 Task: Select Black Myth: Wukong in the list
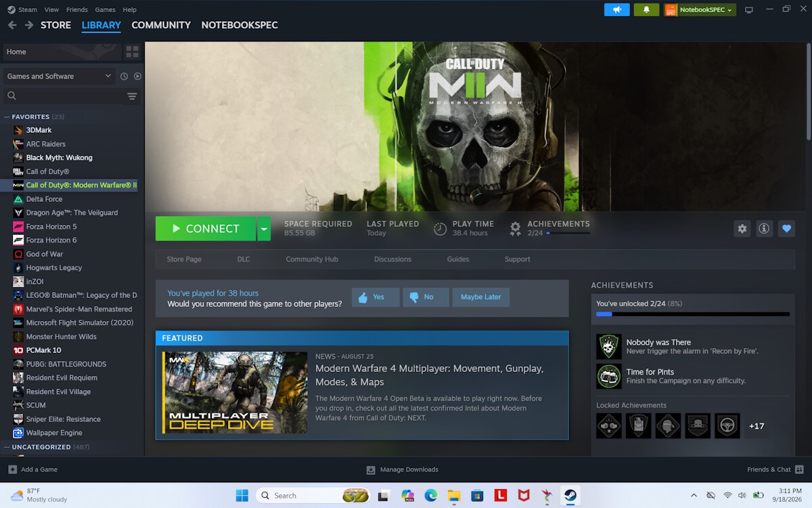pos(59,158)
